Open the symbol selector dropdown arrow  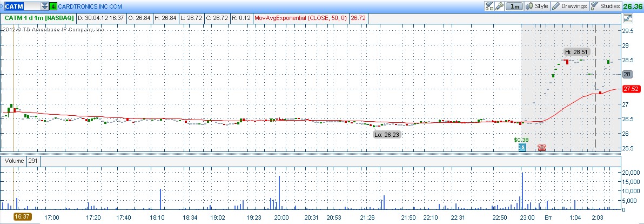(45, 6)
